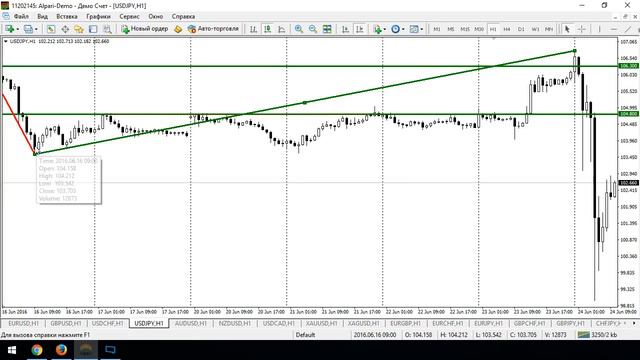Switch timeframe to M15
640x360 pixels.
(x=465, y=29)
